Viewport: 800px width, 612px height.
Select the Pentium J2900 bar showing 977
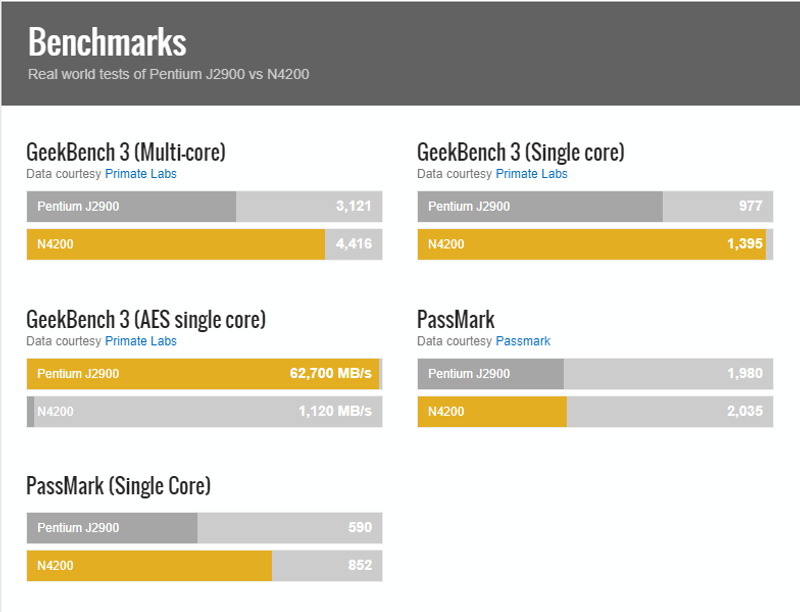(x=595, y=207)
